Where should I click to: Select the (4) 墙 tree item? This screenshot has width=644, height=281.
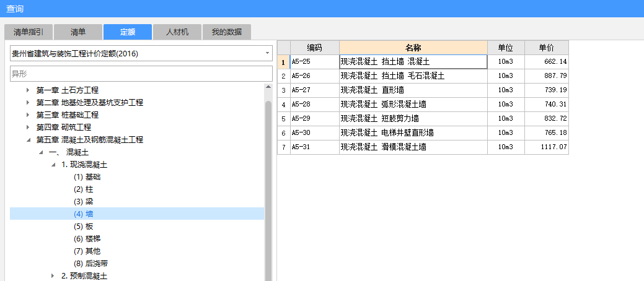(x=137, y=214)
